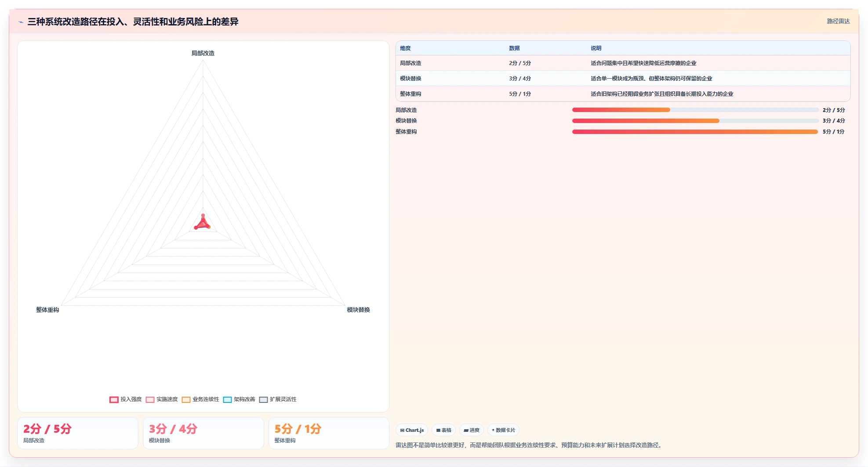Click the Chart.js tag chip
This screenshot has width=868, height=467.
(x=412, y=430)
